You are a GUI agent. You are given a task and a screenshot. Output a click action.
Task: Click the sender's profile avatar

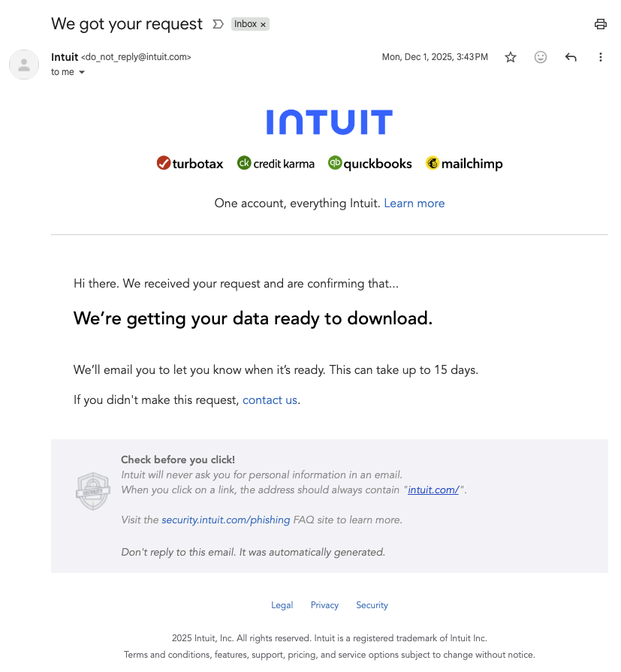[x=24, y=65]
